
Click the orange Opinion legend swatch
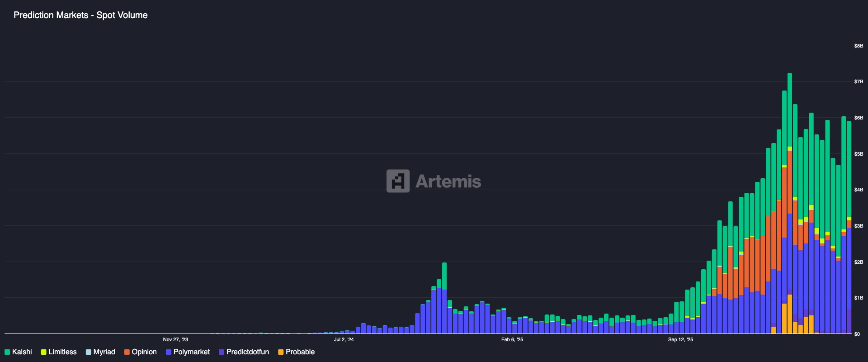(127, 352)
